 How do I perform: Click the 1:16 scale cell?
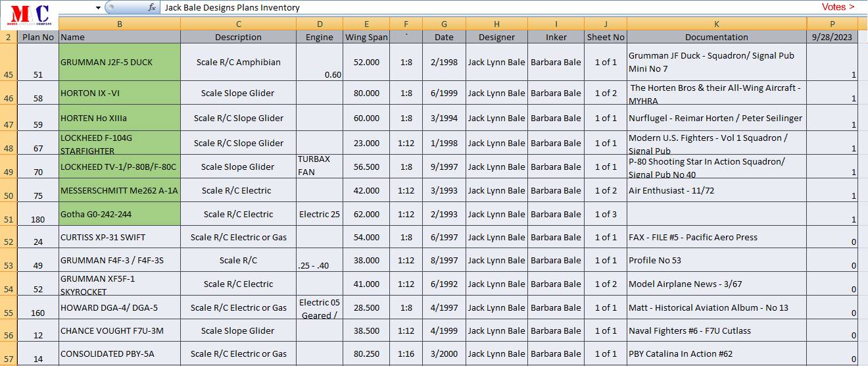coord(406,353)
